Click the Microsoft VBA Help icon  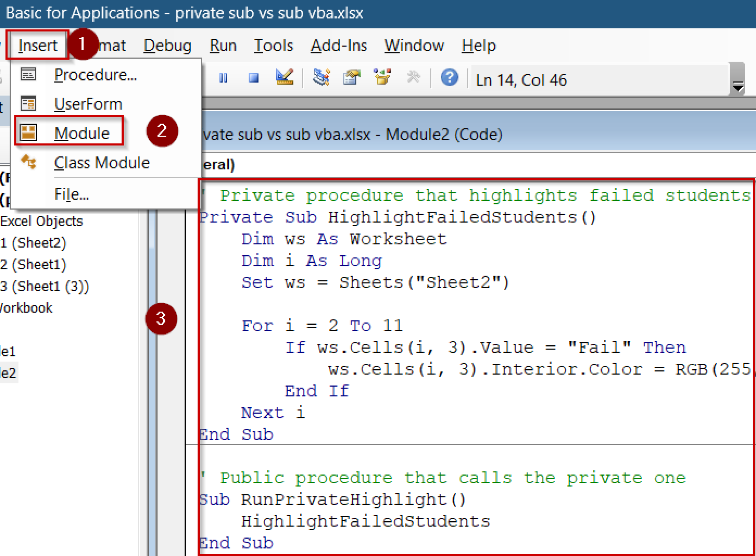[x=449, y=77]
